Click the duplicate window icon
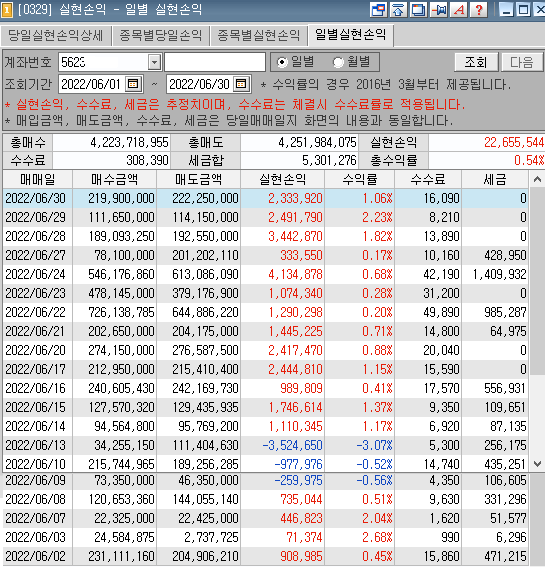545x567 pixels. 418,9
